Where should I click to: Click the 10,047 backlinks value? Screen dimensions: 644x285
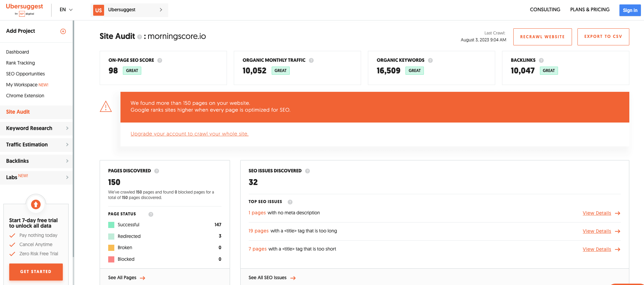tap(523, 71)
